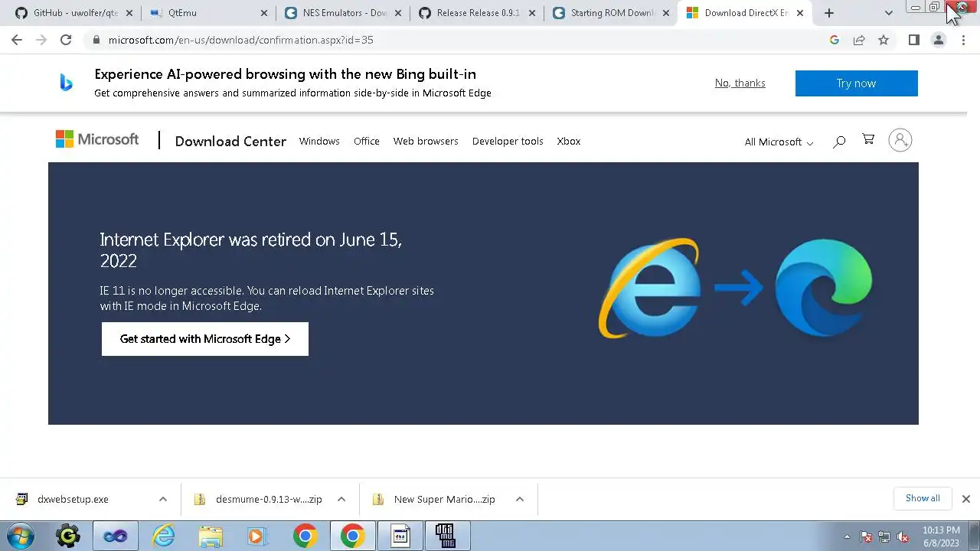Switch to the QtEmu tab

coord(209,13)
